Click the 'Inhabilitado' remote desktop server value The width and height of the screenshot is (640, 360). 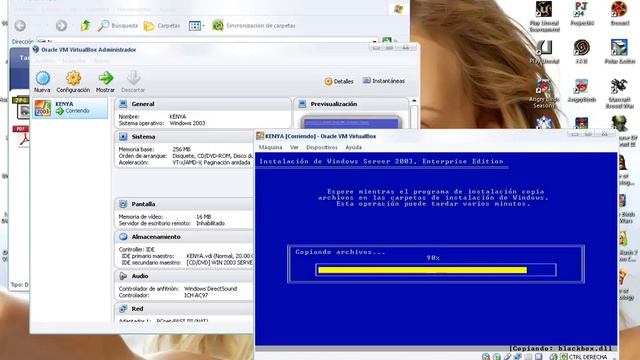coord(210,224)
